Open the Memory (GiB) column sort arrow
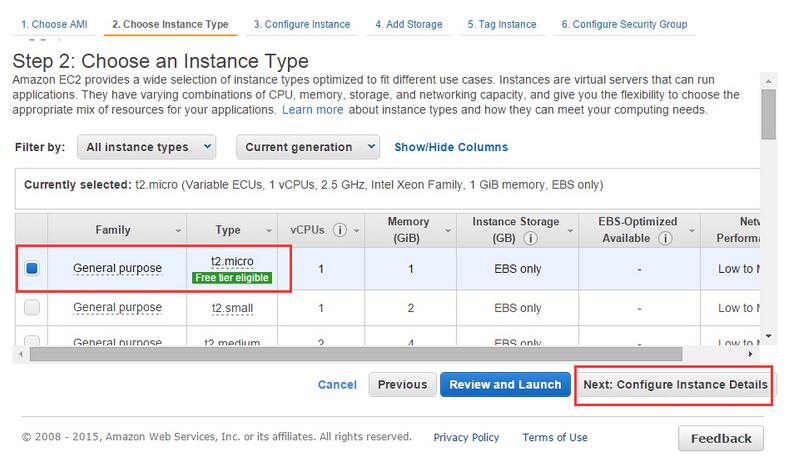 pos(448,231)
